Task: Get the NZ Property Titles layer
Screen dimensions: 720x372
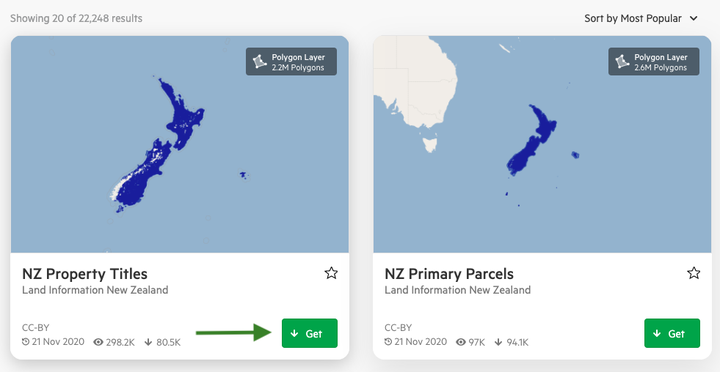Action: (309, 333)
